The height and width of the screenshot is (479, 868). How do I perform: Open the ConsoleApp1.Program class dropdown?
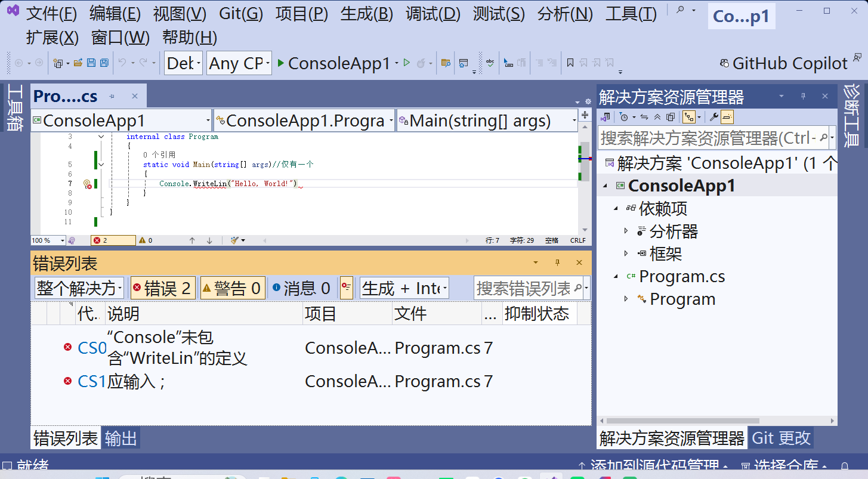click(x=304, y=121)
